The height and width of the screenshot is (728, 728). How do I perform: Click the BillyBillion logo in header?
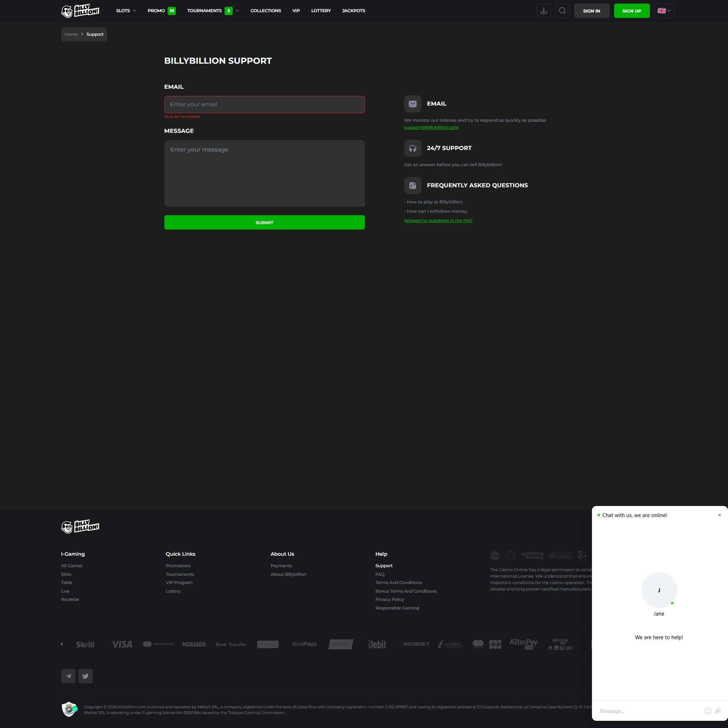tap(80, 11)
